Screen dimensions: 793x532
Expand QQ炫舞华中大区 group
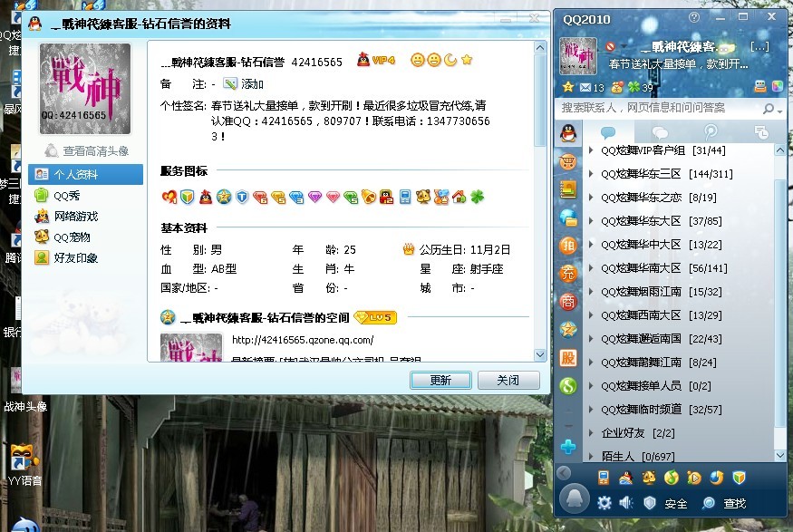pos(591,245)
